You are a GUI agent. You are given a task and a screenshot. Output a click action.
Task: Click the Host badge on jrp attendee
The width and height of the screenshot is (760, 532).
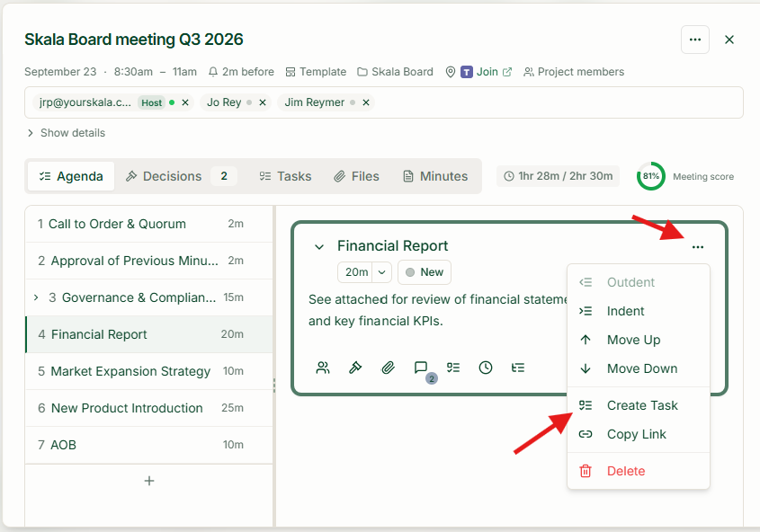151,102
